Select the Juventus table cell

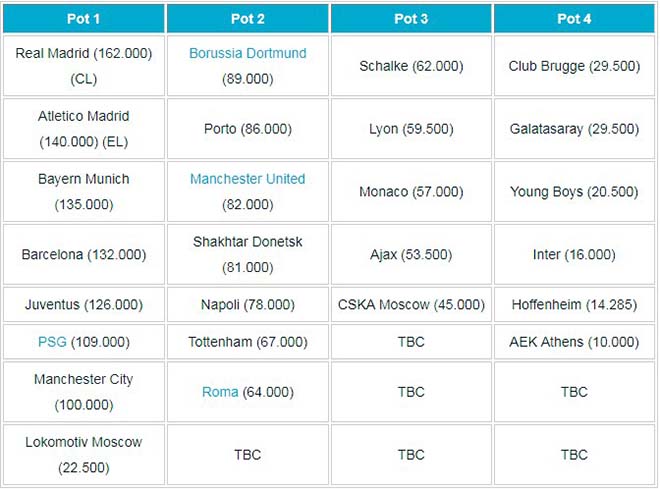[84, 305]
